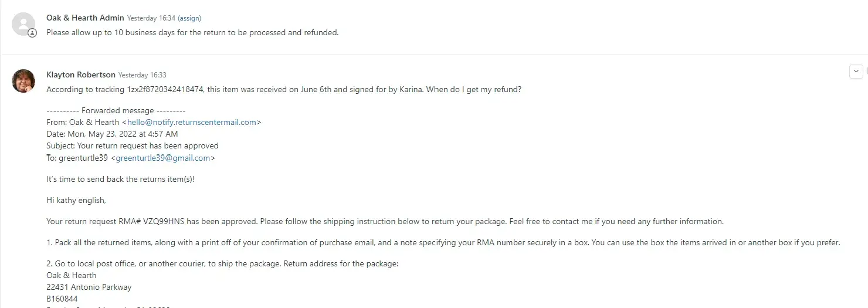This screenshot has height=308, width=868.
Task: Click the Yesterday 16:33 timestamp
Action: [x=143, y=75]
